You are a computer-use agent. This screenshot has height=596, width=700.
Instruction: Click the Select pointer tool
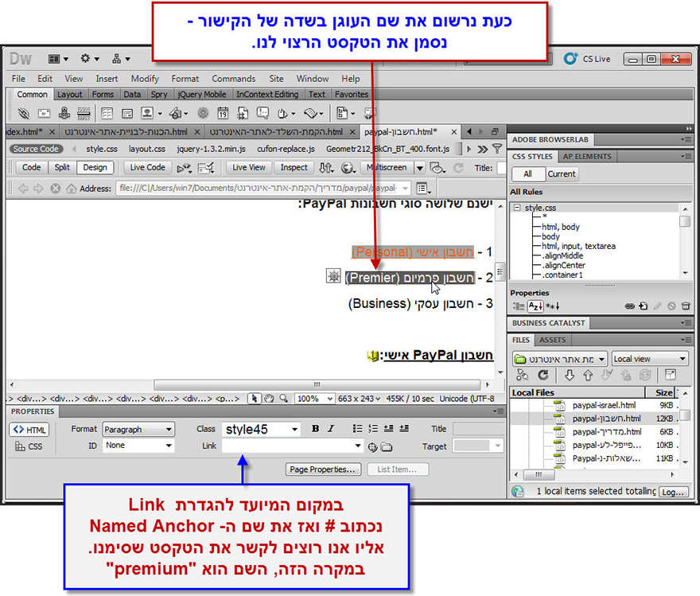tap(254, 399)
